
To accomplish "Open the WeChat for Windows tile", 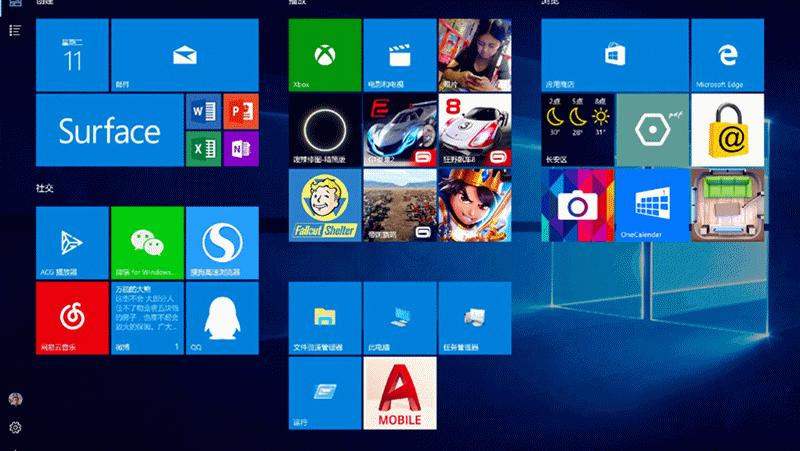I will point(147,243).
